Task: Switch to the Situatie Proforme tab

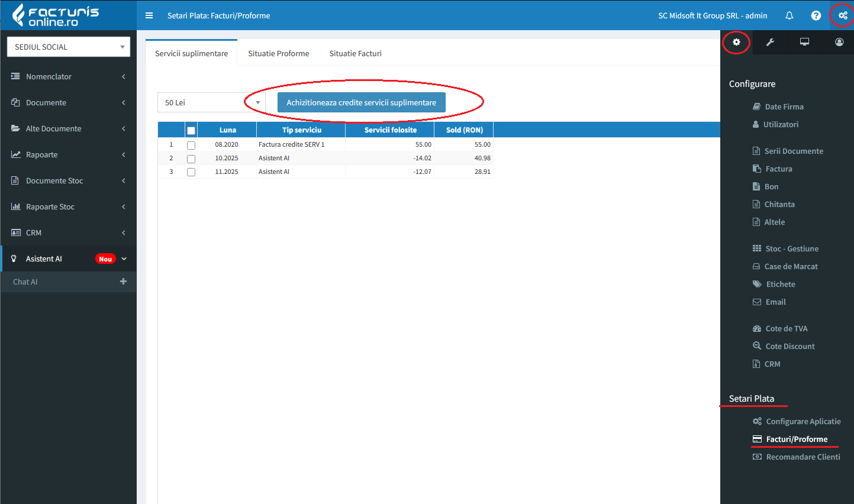Action: [278, 53]
